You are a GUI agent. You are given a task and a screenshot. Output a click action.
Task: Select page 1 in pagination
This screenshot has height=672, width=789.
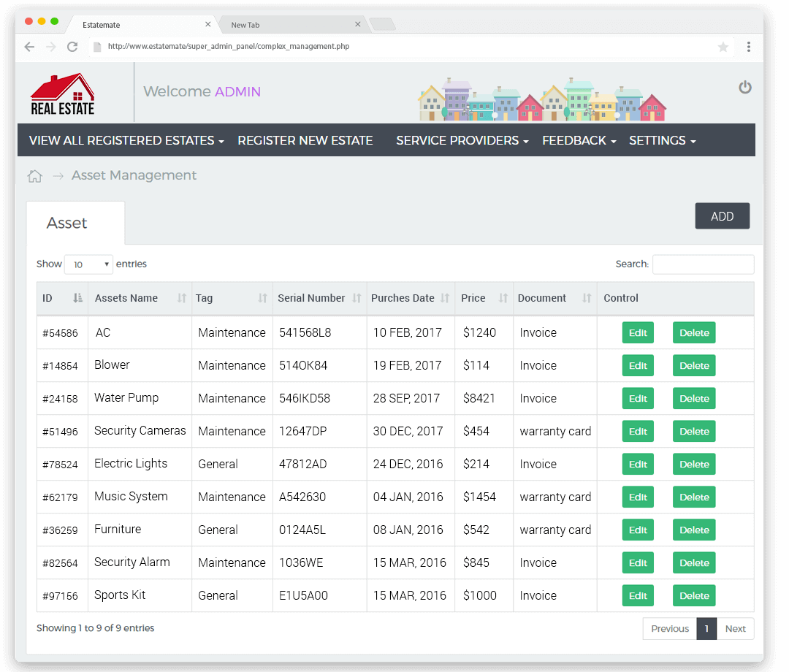(706, 628)
